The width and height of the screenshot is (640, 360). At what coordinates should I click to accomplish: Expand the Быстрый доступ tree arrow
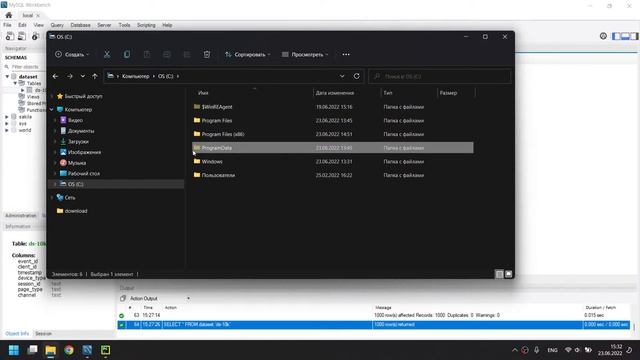pos(52,96)
